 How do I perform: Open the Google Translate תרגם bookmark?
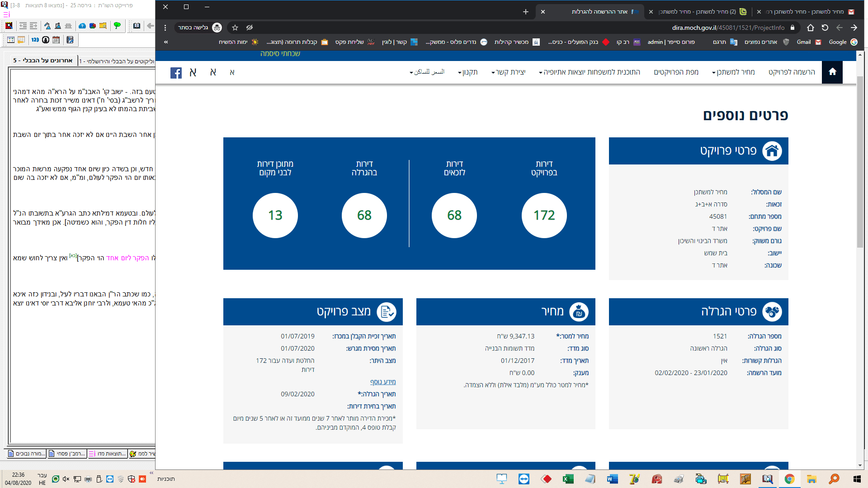pos(725,42)
